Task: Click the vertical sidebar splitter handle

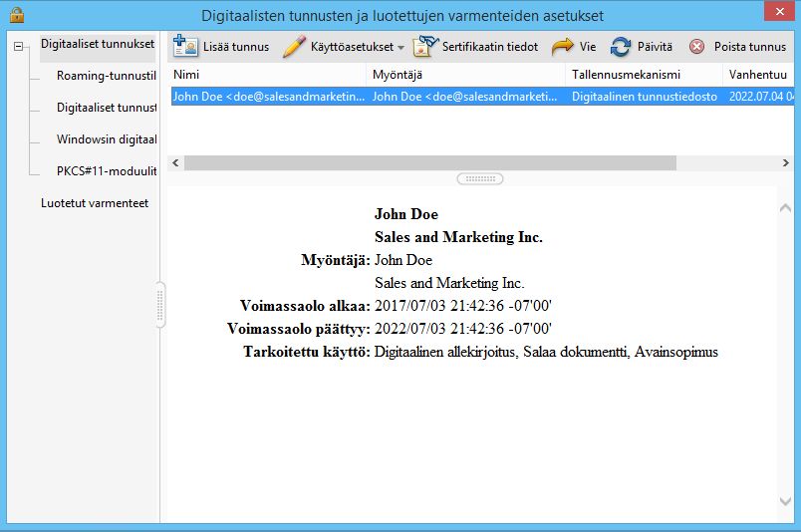Action: 159,305
